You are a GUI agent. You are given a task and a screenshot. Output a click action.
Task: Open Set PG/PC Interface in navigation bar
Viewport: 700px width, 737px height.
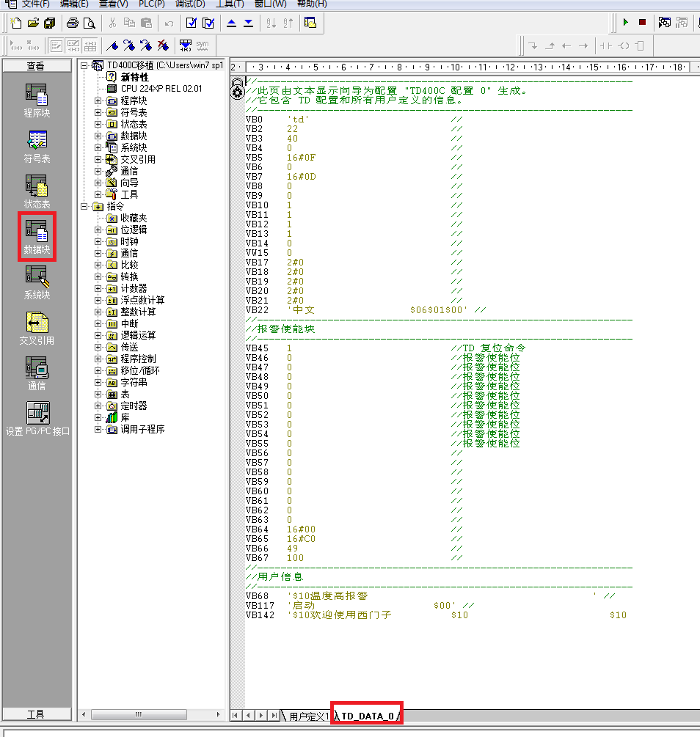click(37, 419)
